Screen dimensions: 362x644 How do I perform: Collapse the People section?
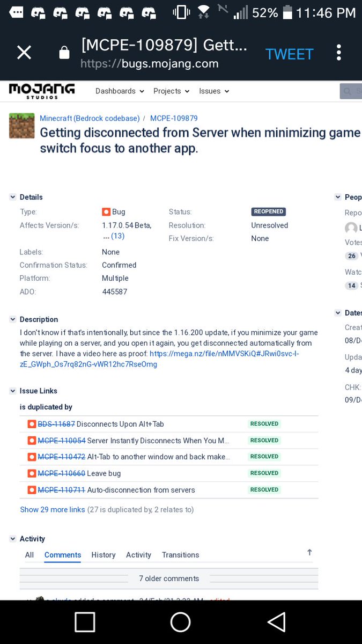[338, 197]
